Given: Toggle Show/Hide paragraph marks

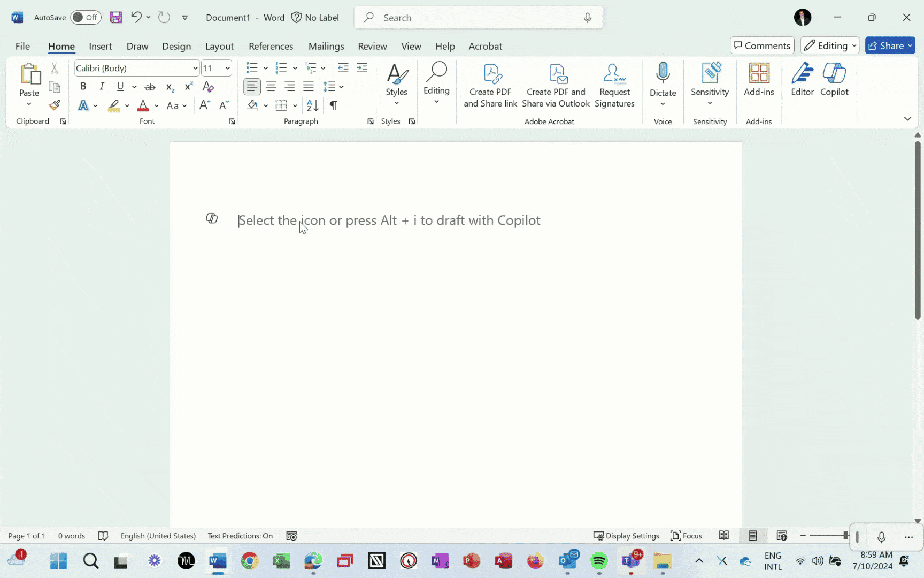Looking at the screenshot, I should pos(333,105).
